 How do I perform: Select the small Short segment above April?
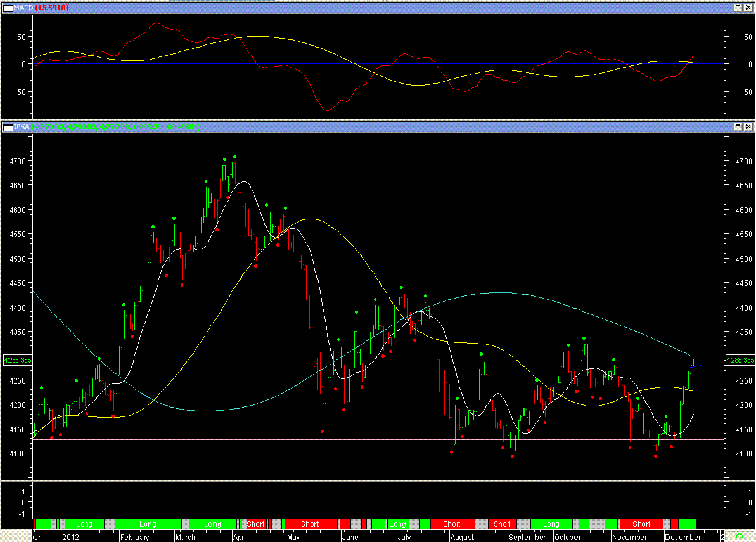coord(255,524)
